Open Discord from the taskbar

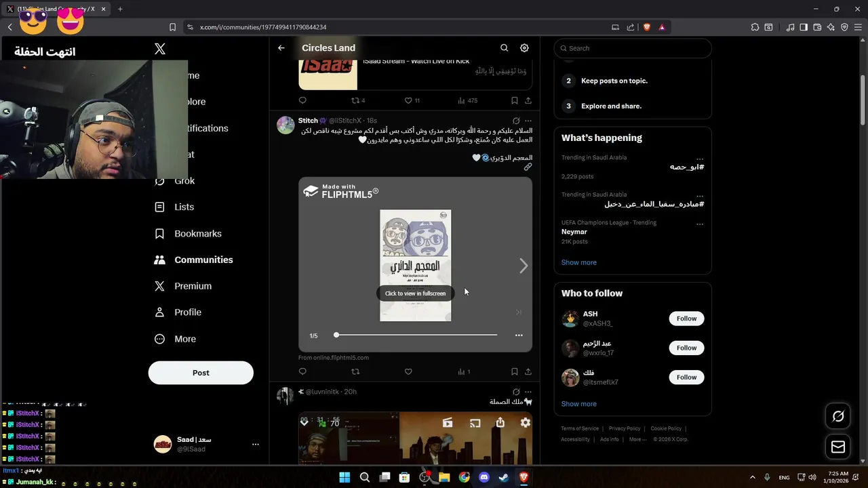click(484, 477)
